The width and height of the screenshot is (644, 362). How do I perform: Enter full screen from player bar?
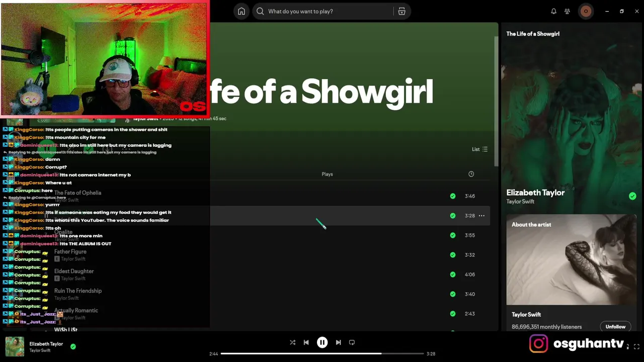point(636,346)
